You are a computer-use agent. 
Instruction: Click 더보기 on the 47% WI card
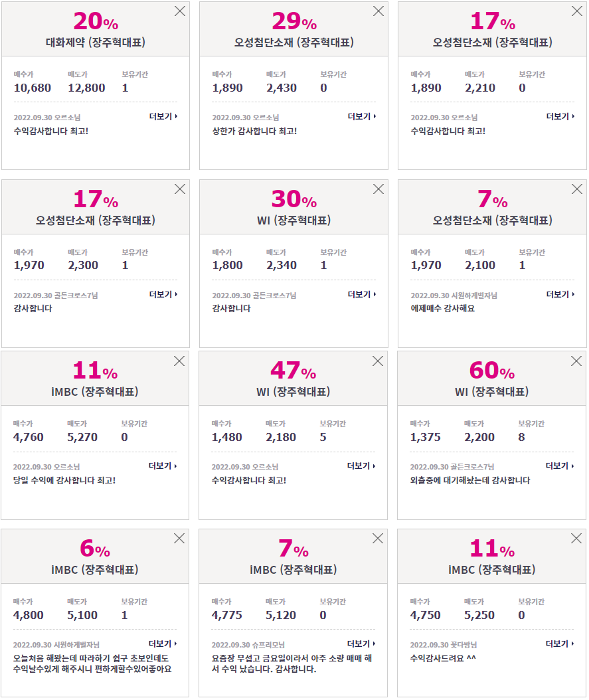[x=361, y=466]
